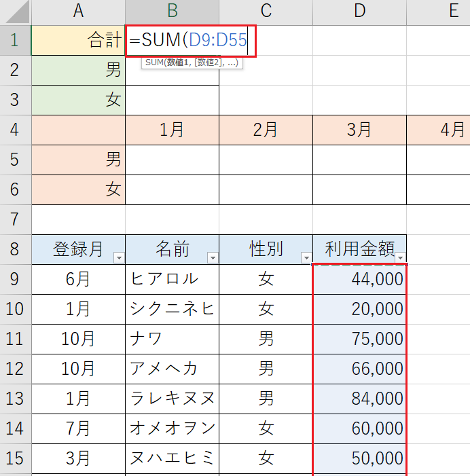Open the 利用金額 filter dropdown
Viewport: 470px width, 476px height.
401,258
